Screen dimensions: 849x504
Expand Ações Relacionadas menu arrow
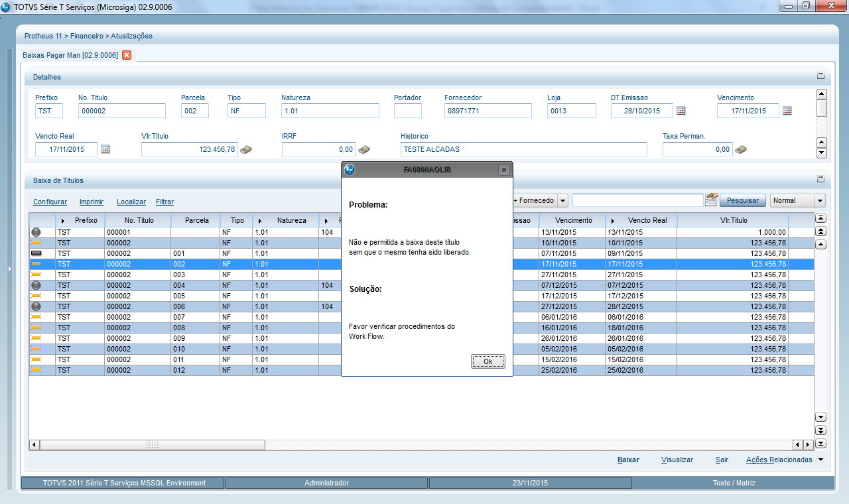tap(820, 460)
